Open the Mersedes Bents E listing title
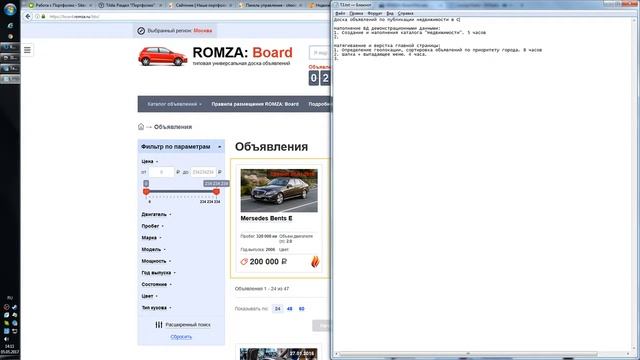The image size is (640, 360). tap(266, 218)
